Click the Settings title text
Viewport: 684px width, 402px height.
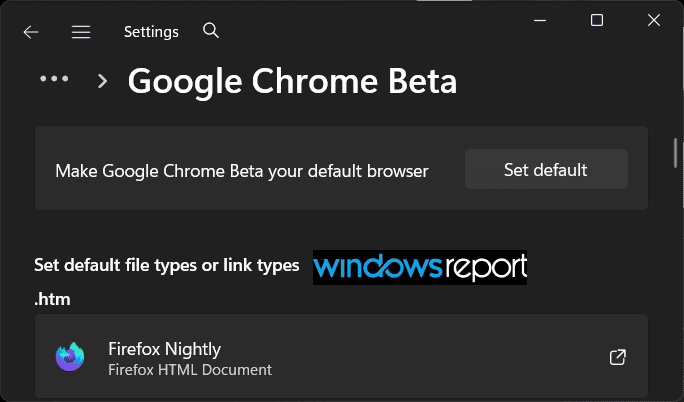click(151, 32)
